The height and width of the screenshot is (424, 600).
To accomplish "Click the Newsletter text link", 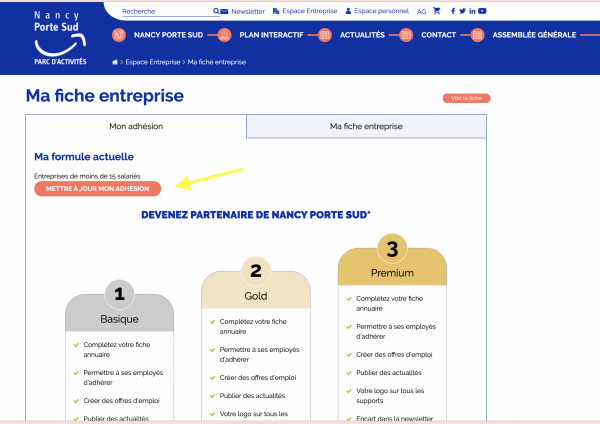I will 248,11.
